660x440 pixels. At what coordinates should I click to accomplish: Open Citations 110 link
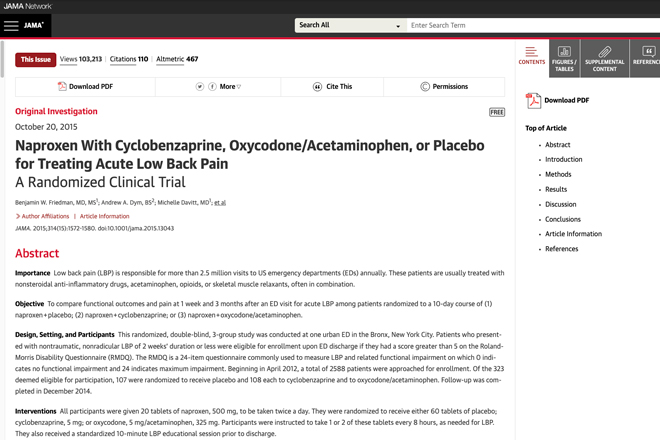pyautogui.click(x=129, y=59)
